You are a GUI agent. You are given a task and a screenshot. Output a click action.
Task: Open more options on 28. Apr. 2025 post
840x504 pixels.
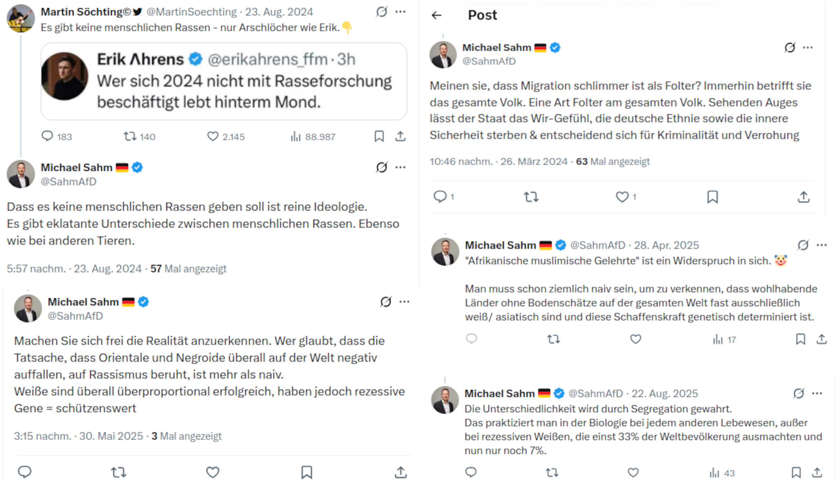point(822,245)
